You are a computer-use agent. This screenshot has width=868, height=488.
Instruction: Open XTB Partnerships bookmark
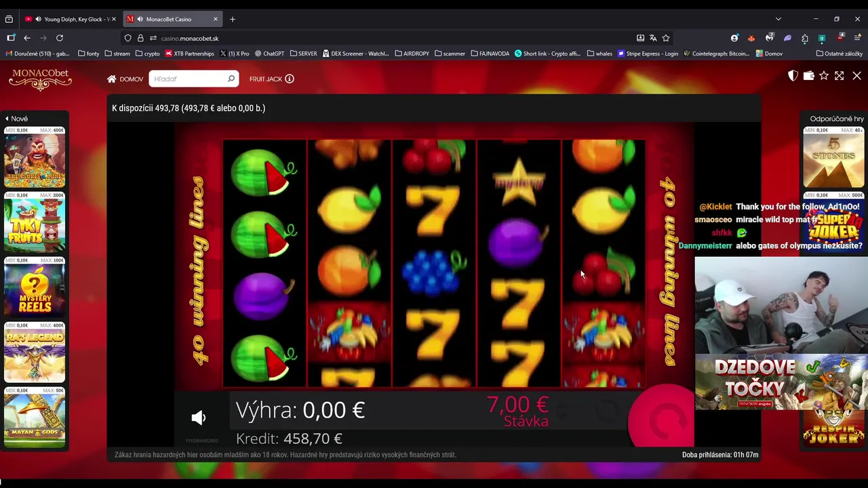(x=190, y=54)
